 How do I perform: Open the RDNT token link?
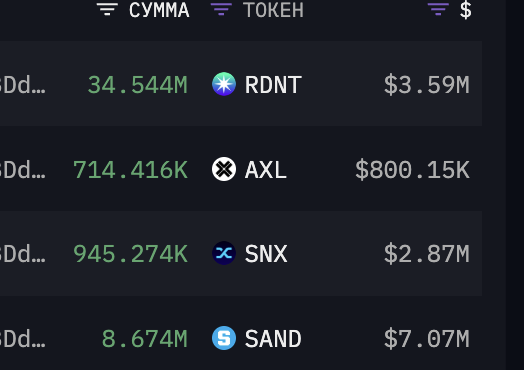pos(273,85)
